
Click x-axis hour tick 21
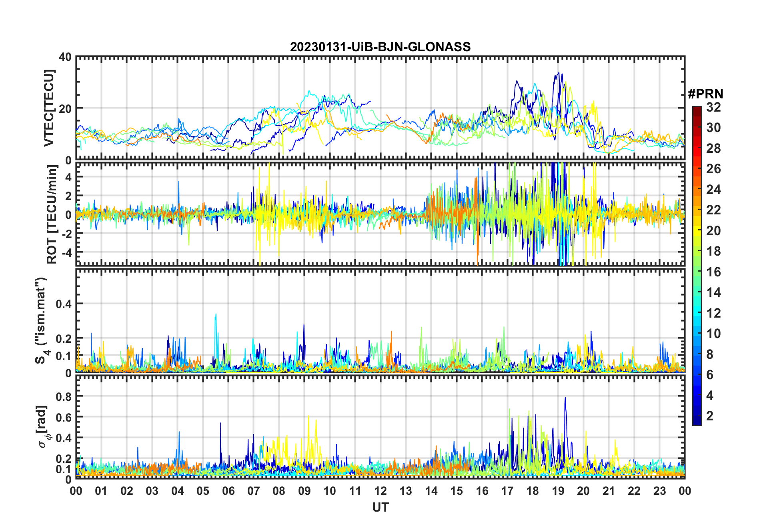click(x=609, y=491)
